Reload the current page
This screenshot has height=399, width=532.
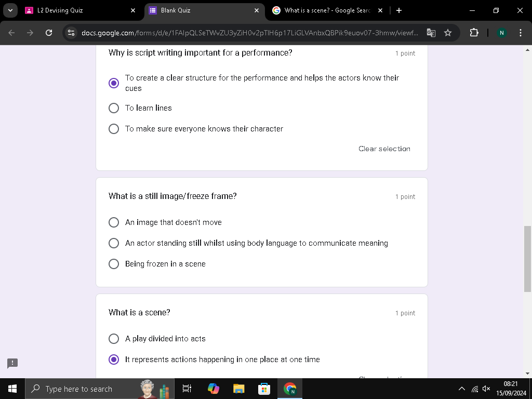pos(49,33)
